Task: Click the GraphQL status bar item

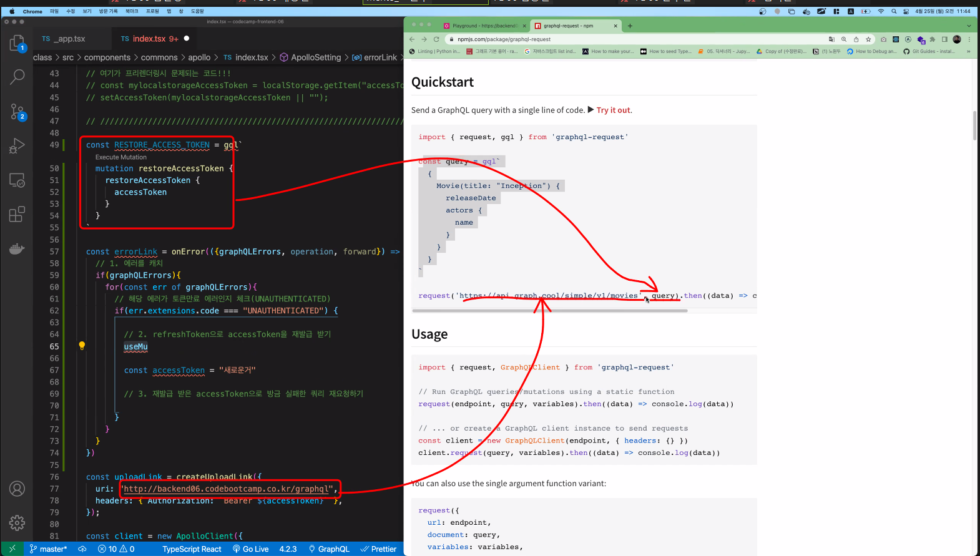Action: [x=329, y=549]
